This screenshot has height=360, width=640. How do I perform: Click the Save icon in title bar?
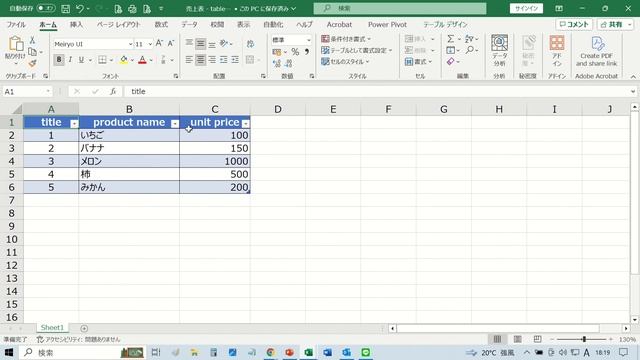(65, 8)
